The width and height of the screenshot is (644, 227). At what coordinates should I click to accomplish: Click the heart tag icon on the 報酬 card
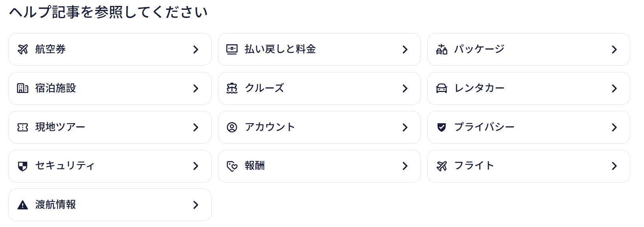pyautogui.click(x=232, y=166)
